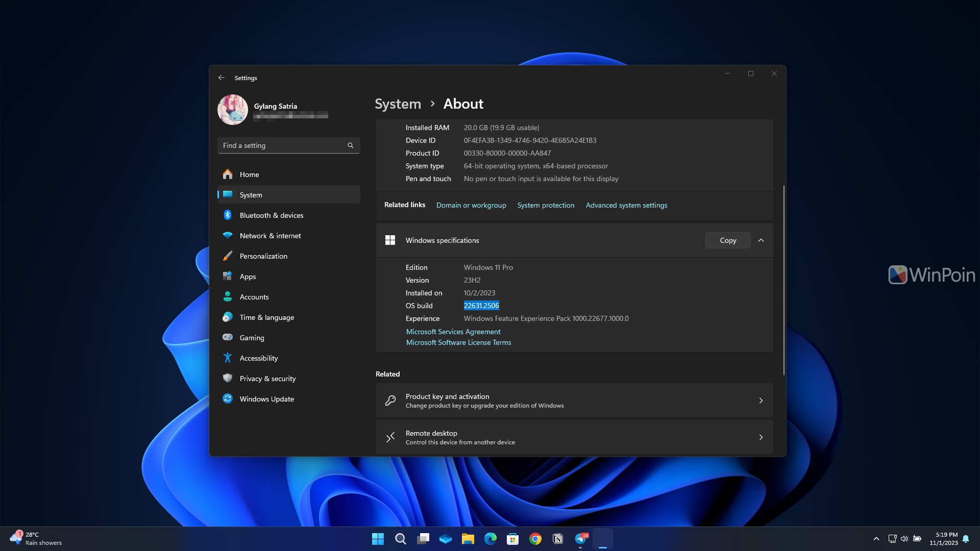980x551 pixels.
Task: Select Network & internet in sidebar
Action: (270, 236)
